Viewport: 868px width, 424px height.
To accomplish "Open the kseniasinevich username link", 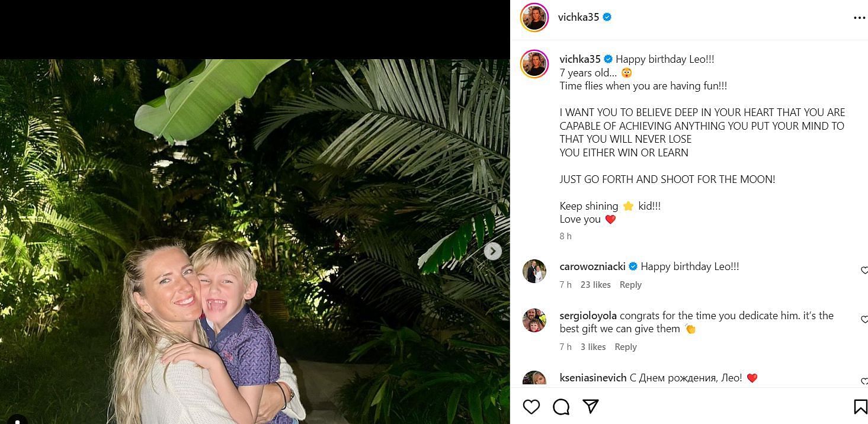I will point(593,378).
